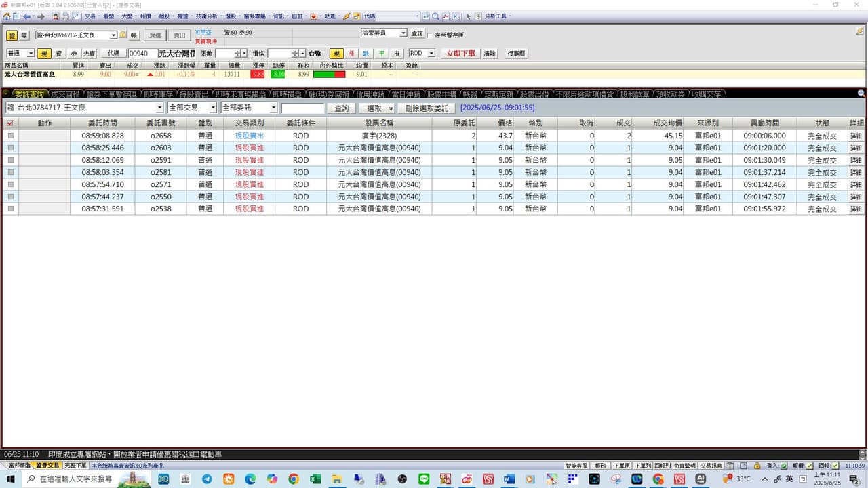The height and width of the screenshot is (488, 868).
Task: Open the 洽營業員 dropdown
Action: coord(403,33)
